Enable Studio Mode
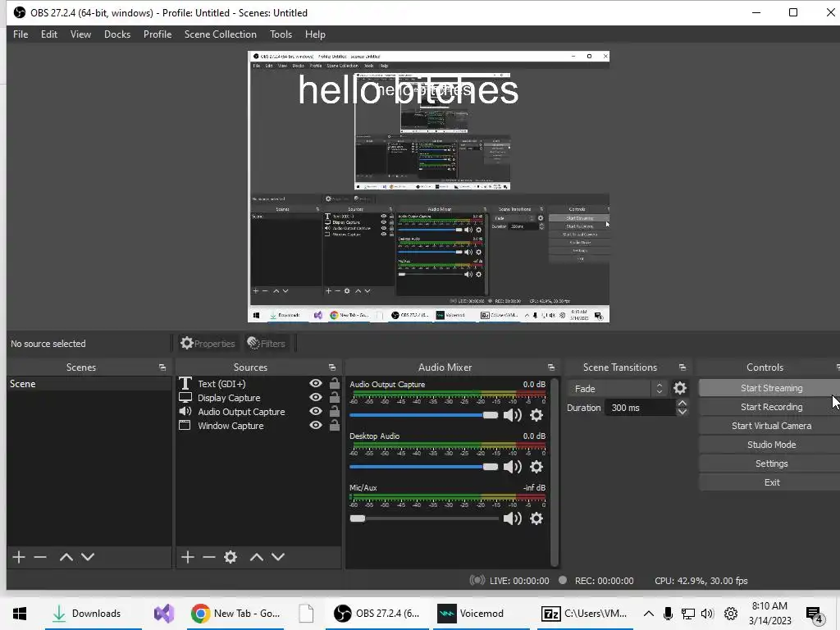 770,445
